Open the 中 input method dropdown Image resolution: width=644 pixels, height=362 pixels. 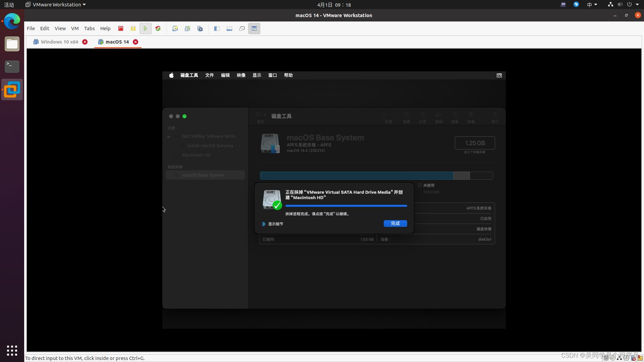(x=592, y=5)
